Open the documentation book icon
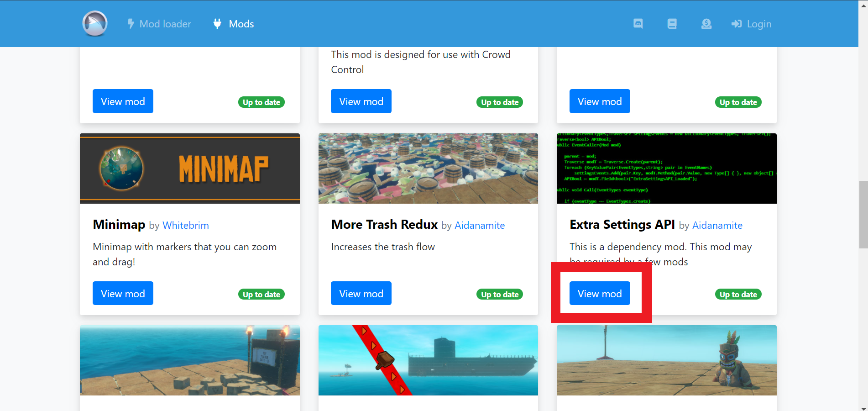This screenshot has height=411, width=868. 672,24
